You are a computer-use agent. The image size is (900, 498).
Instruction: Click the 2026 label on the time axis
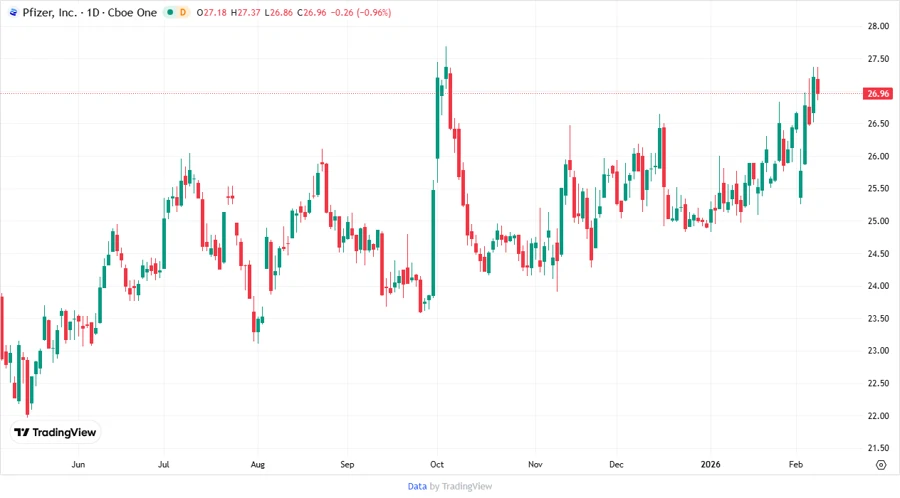click(711, 464)
